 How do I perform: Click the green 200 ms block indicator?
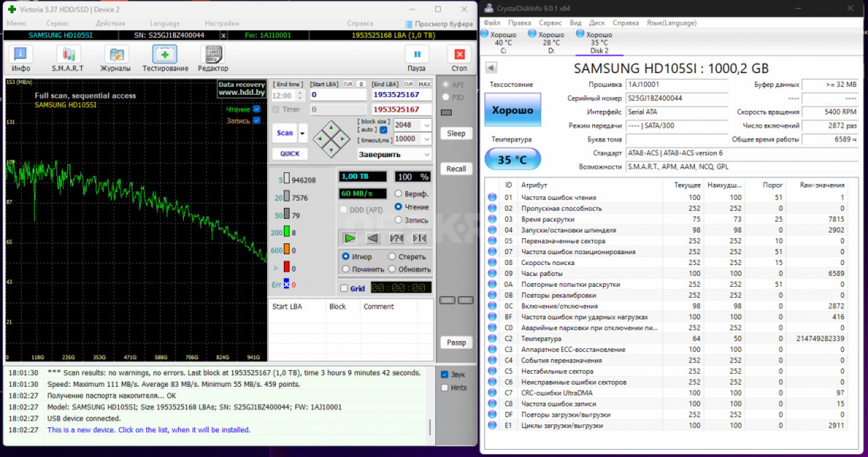coord(287,232)
